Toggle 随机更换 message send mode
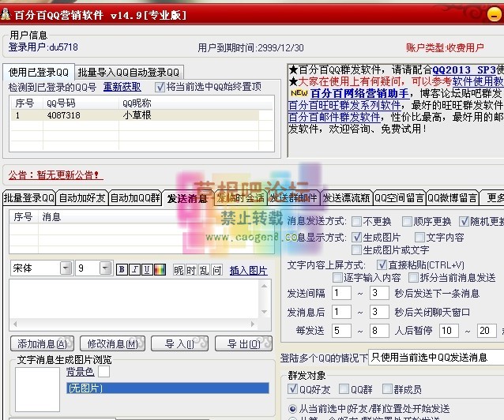 click(x=464, y=221)
